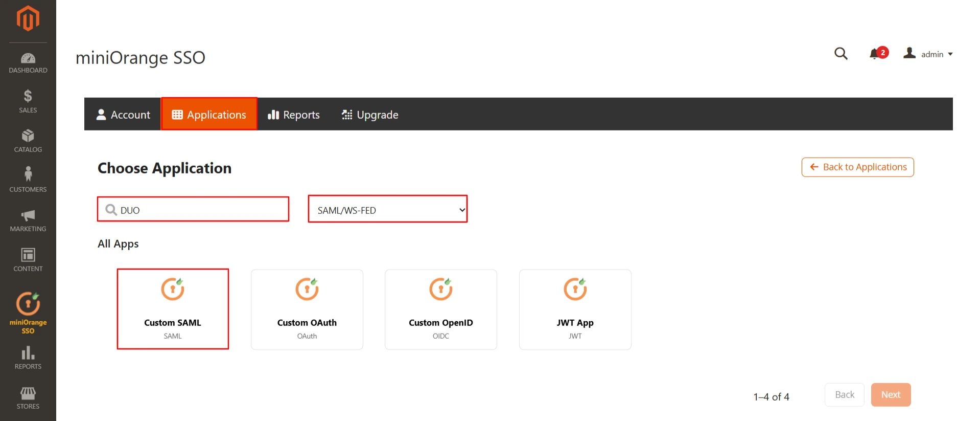The image size is (980, 421).
Task: Click the magnifier icon in search field
Action: point(111,210)
